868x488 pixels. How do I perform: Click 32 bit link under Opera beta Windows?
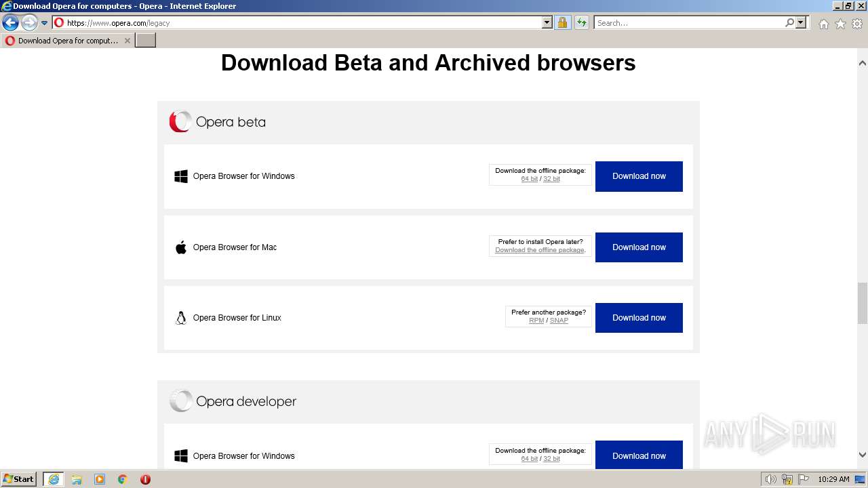(x=551, y=179)
